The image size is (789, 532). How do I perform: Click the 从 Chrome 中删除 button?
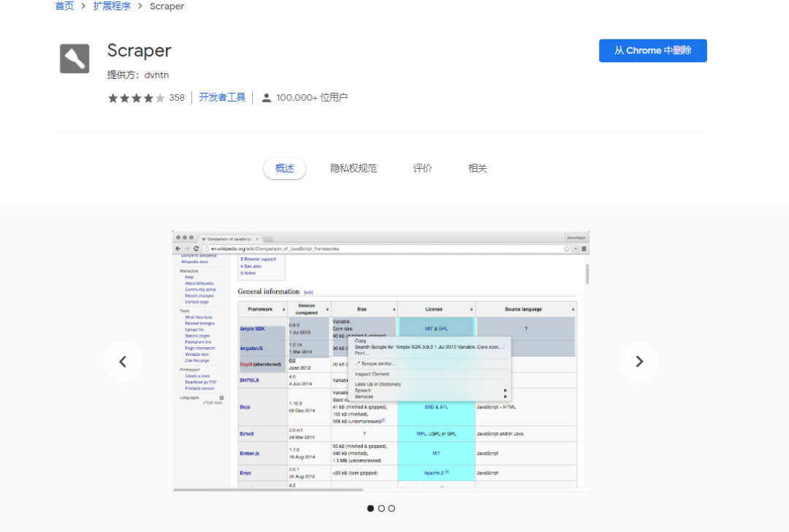(652, 50)
